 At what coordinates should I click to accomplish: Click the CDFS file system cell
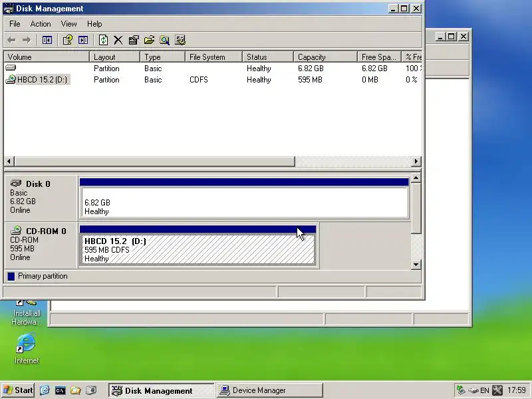click(x=199, y=80)
